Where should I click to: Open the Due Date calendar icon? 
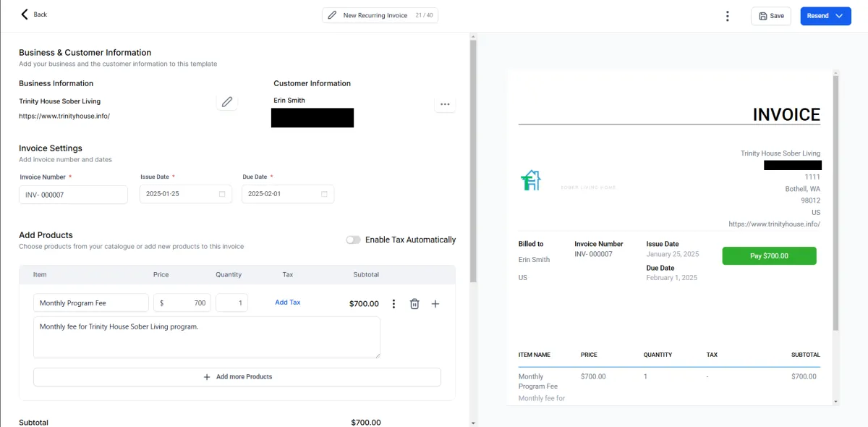pyautogui.click(x=324, y=194)
